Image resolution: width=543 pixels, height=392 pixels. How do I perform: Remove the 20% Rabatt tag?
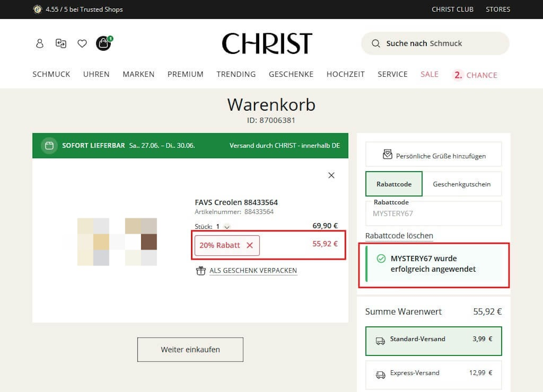coord(249,245)
